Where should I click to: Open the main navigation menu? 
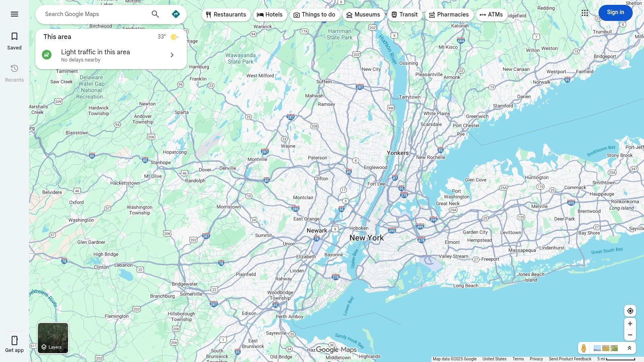tap(14, 14)
